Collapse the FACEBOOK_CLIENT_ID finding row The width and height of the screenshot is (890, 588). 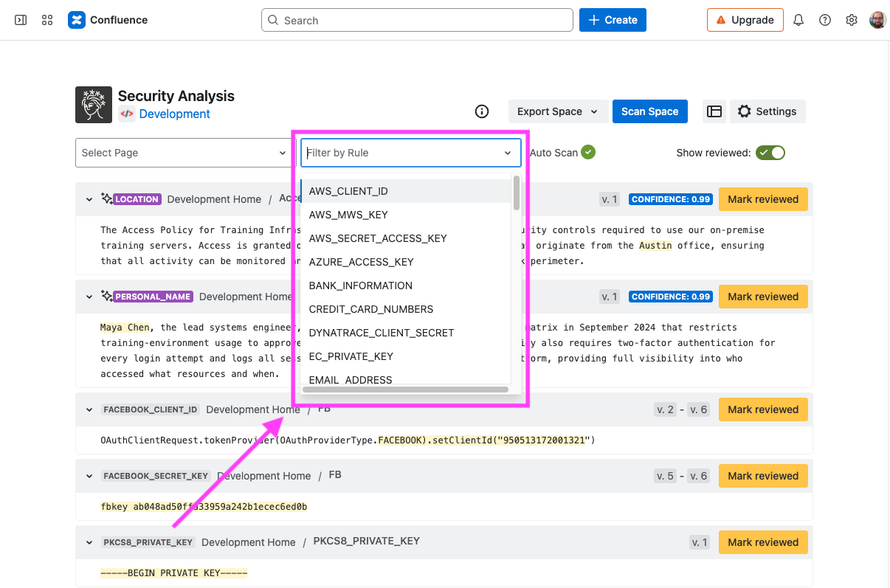tap(89, 409)
